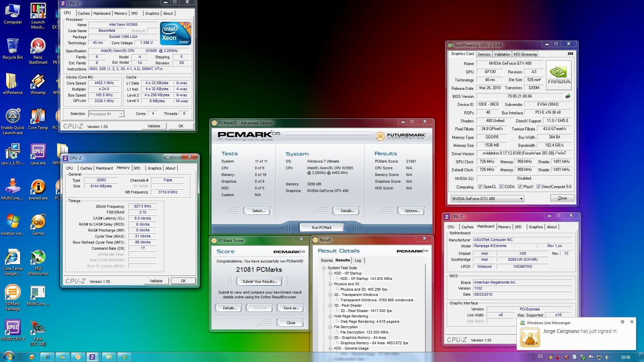Screen dimensions: 644x362
Task: Switch to the Log tab in Result window
Action: click(x=358, y=261)
